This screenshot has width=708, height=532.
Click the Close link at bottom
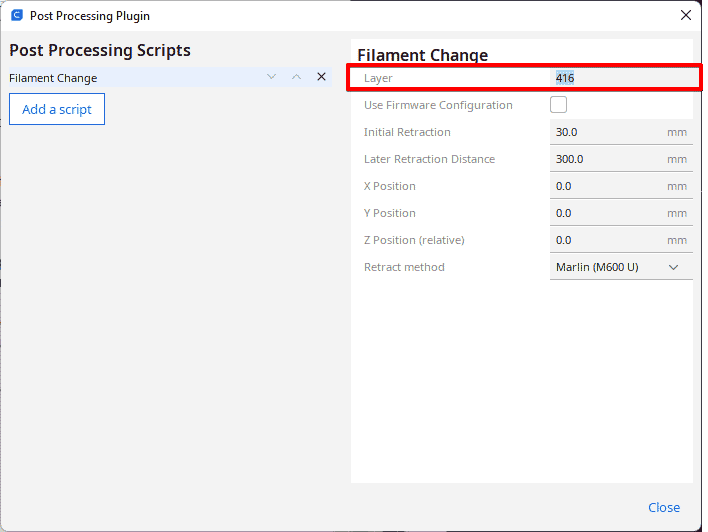point(663,507)
